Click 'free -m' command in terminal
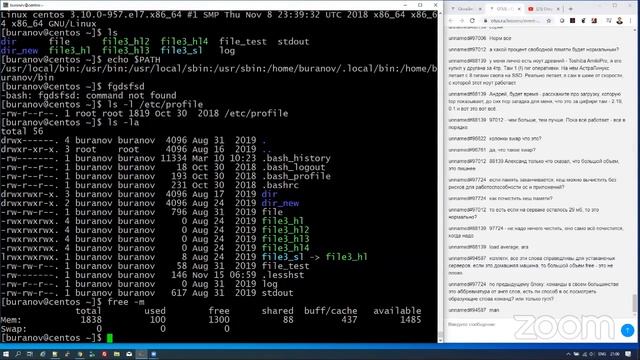The height and width of the screenshot is (360, 640). pos(126,302)
